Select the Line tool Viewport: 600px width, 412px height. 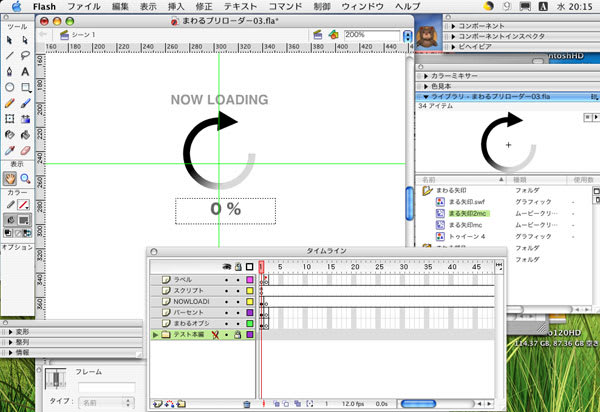(10, 55)
